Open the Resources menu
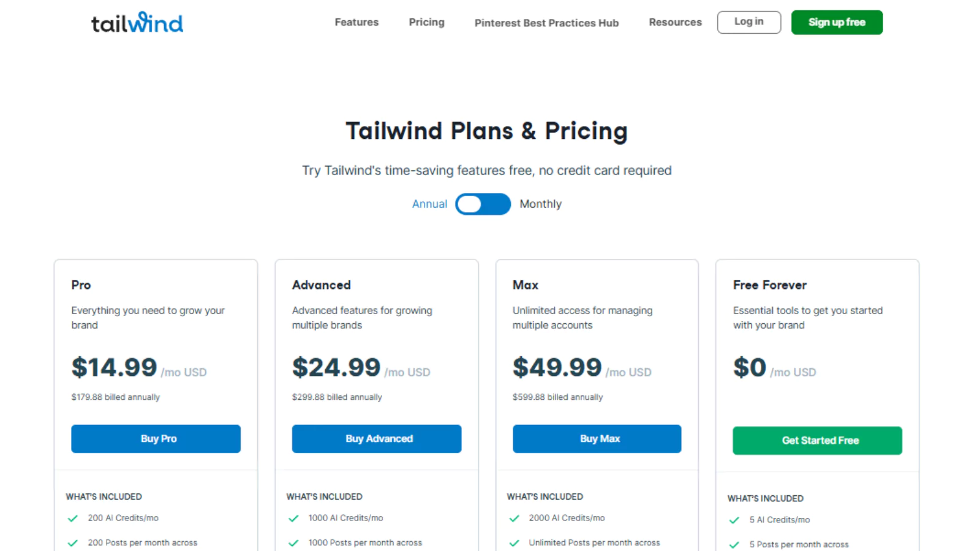 (675, 22)
